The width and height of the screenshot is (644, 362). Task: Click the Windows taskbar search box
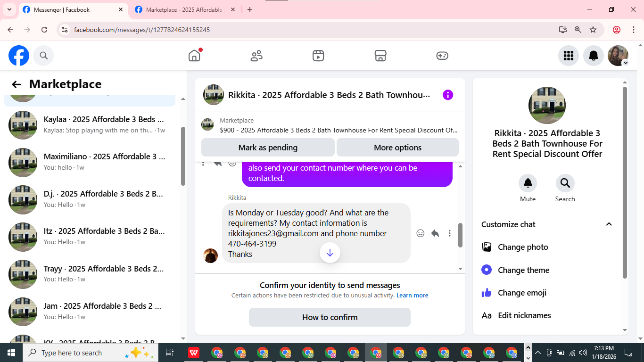click(x=91, y=353)
